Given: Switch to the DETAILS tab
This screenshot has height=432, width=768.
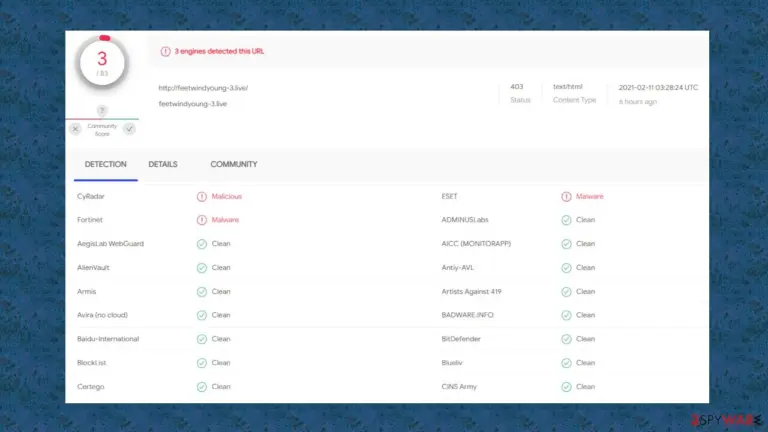Looking at the screenshot, I should click(x=163, y=165).
